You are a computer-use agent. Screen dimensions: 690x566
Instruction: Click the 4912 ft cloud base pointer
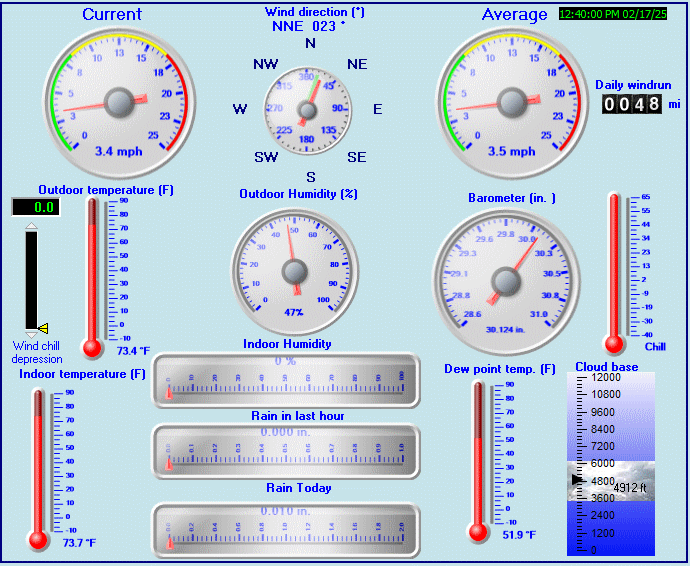click(x=577, y=481)
